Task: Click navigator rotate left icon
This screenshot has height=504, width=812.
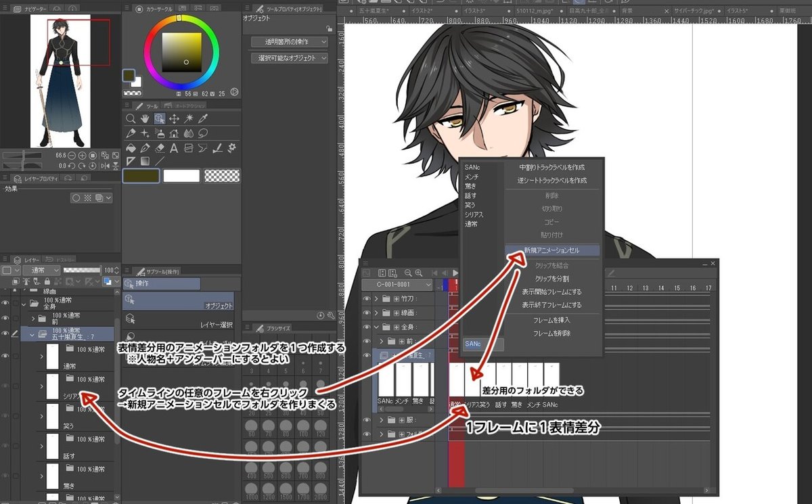Action: click(x=72, y=165)
